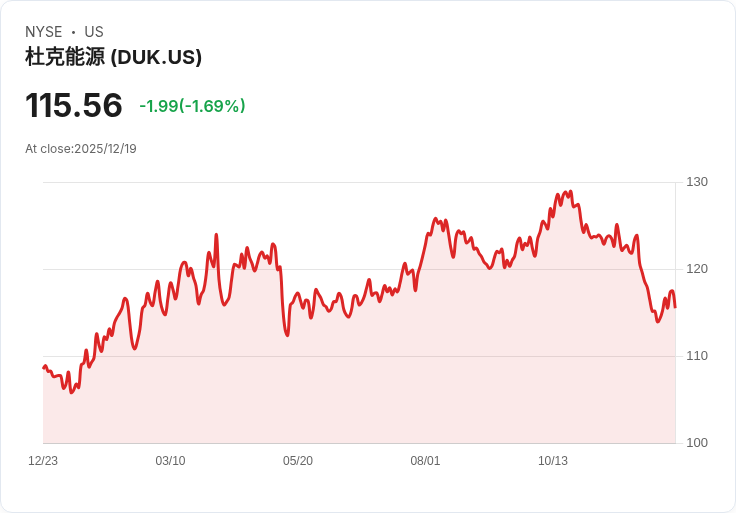Click the US market label
This screenshot has width=736, height=513.
[x=94, y=32]
